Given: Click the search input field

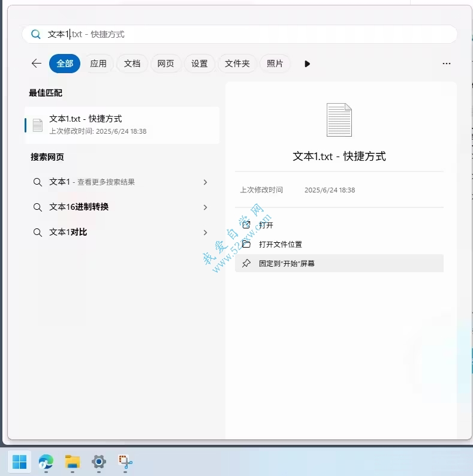Looking at the screenshot, I should click(x=240, y=34).
